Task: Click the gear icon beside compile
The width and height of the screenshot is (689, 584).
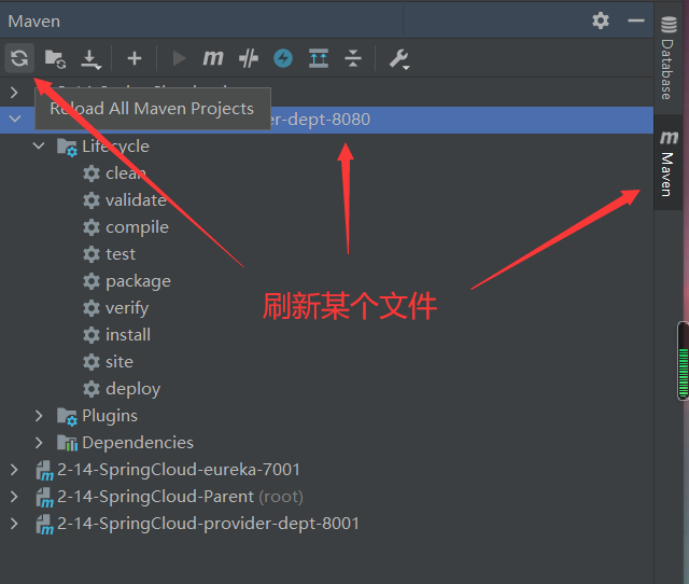Action: point(91,228)
